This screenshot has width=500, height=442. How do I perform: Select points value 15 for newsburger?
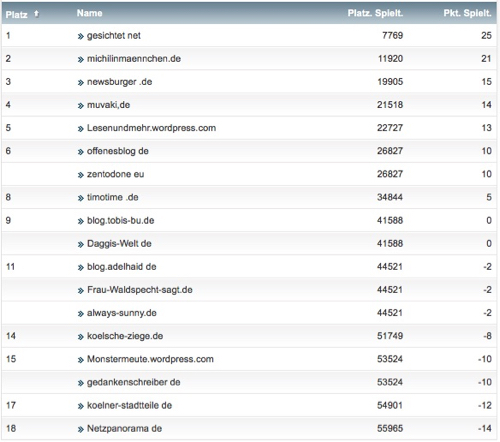[487, 82]
